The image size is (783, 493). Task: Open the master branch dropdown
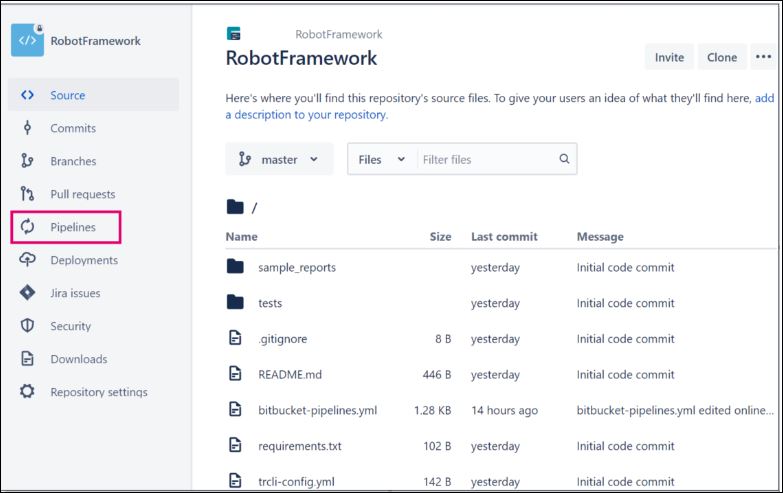[279, 159]
